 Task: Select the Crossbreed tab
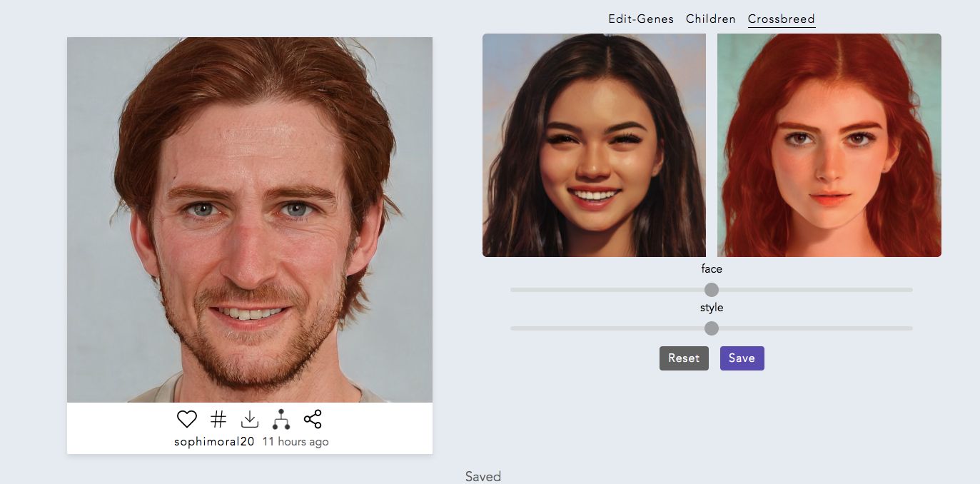[781, 19]
